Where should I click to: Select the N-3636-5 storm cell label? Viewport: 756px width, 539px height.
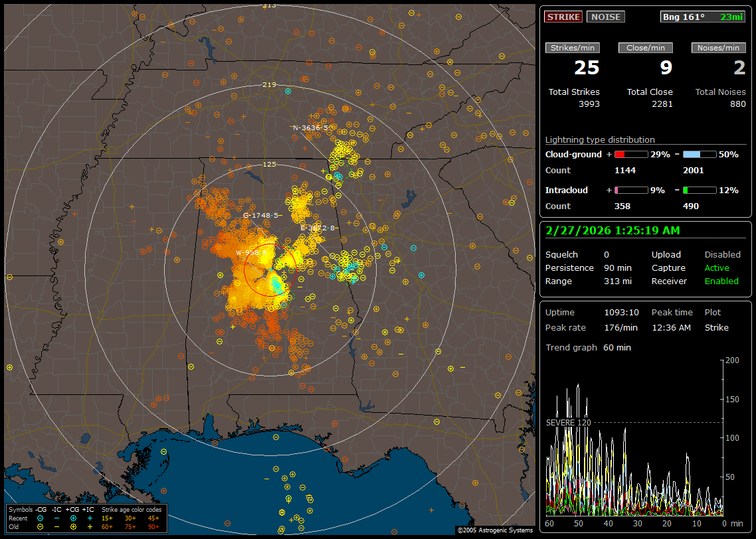[312, 127]
